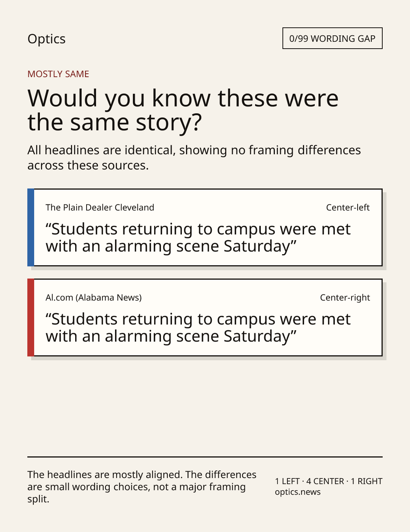410x532 pixels.
Task: Click the empty area below the cards
Action: click(x=205, y=407)
